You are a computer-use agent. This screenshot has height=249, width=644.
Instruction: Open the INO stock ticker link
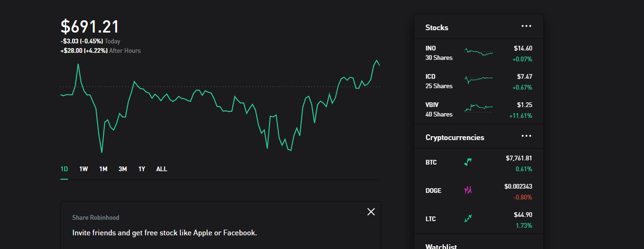pos(431,48)
